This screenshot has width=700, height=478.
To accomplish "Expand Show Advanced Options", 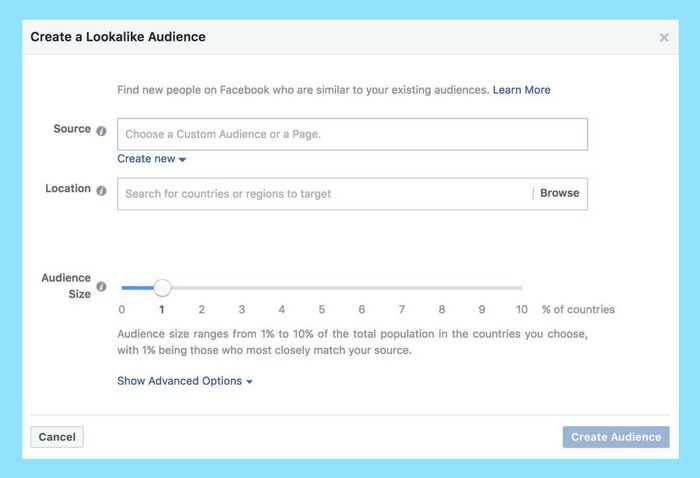I will coord(185,381).
